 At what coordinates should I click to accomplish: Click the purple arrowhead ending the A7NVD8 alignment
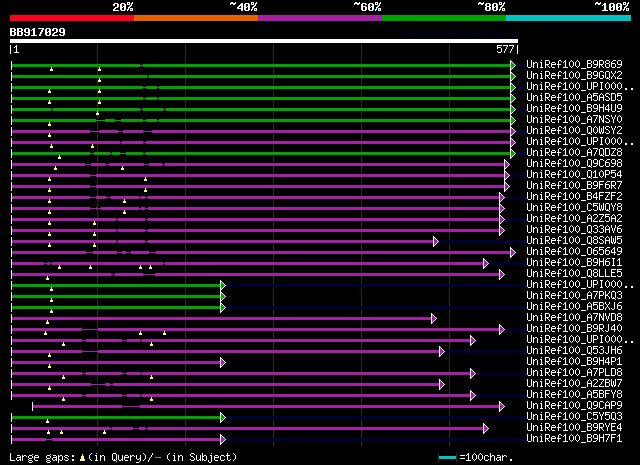434,318
